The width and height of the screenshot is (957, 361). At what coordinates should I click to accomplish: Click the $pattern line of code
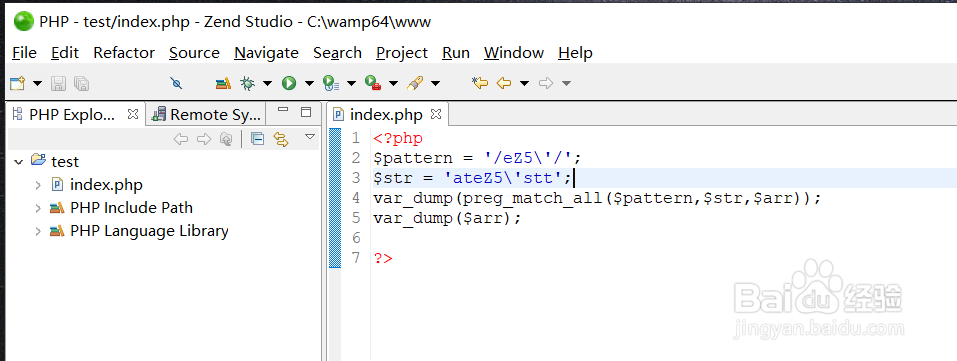pos(477,159)
